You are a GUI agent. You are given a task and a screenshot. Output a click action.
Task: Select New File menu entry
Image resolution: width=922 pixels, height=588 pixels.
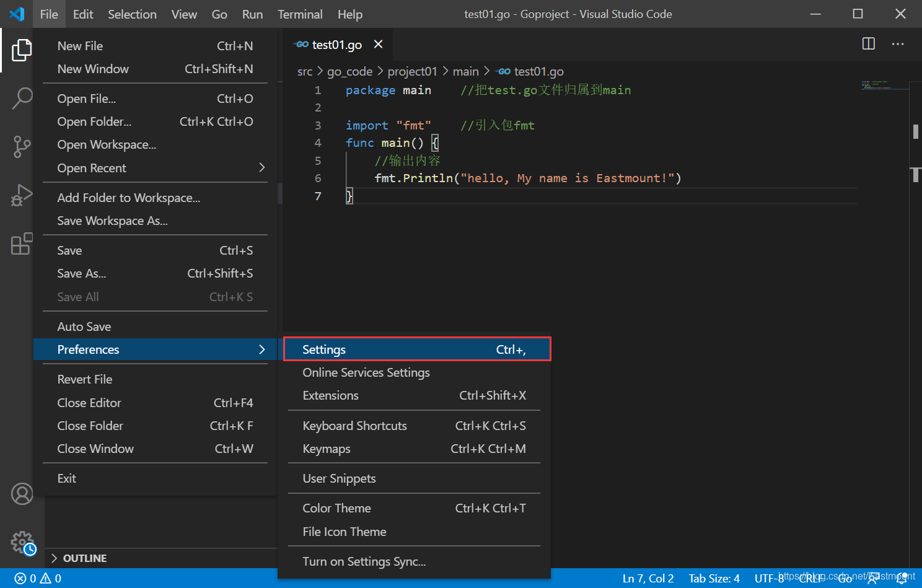pyautogui.click(x=155, y=46)
